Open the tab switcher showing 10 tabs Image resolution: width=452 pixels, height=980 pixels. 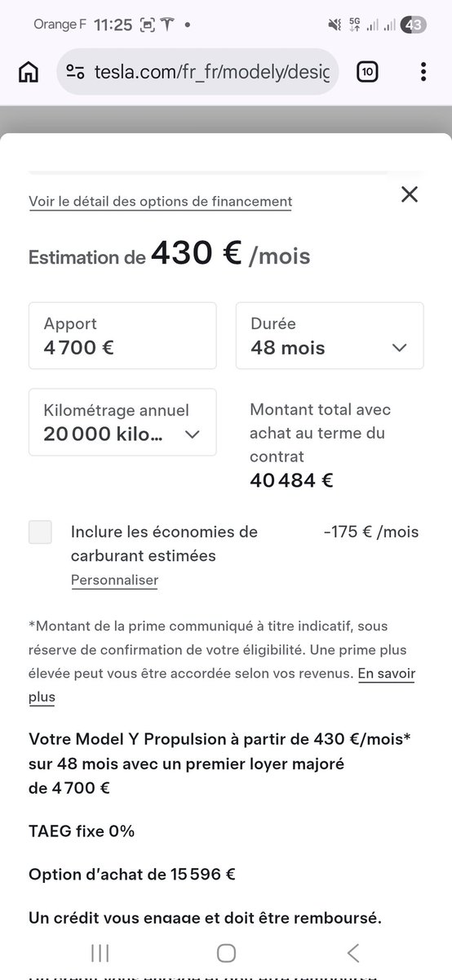coord(367,72)
